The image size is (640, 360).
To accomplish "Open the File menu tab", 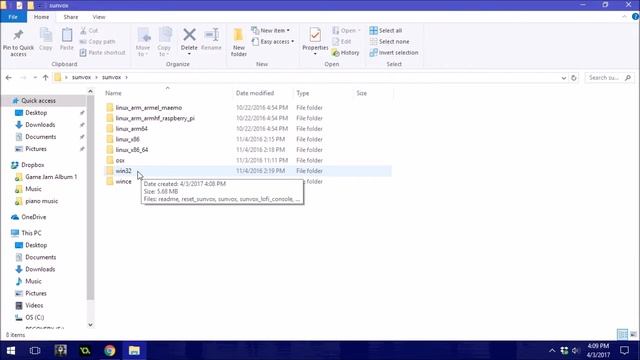I will pos(13,17).
